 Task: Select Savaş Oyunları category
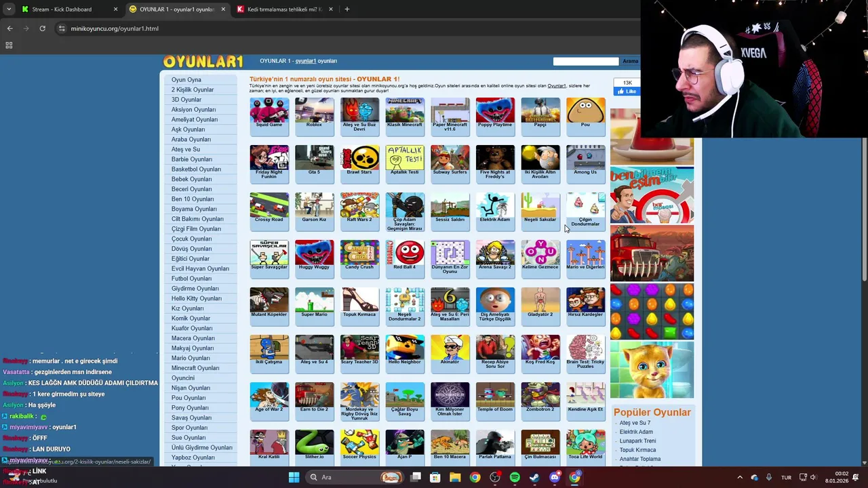[191, 418]
